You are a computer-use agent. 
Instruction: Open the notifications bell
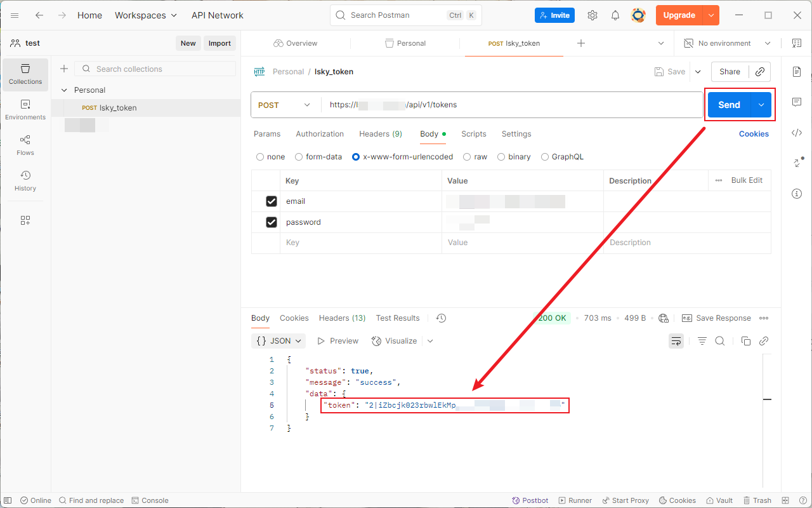click(x=615, y=15)
